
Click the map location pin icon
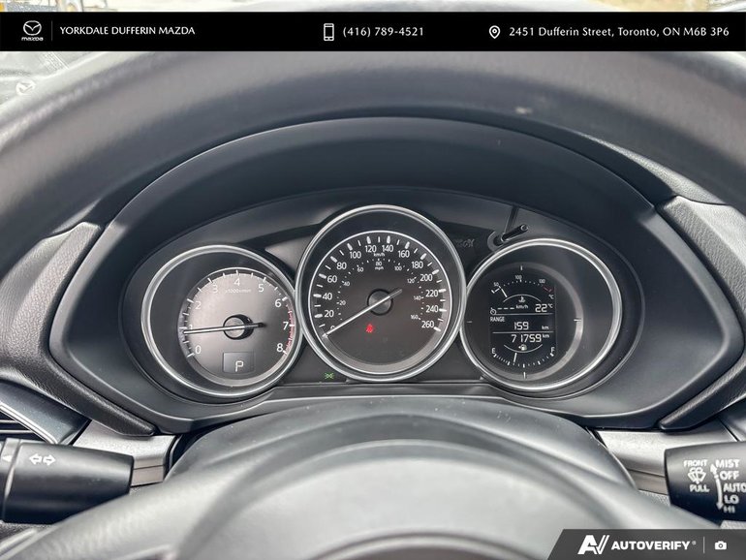[x=494, y=32]
